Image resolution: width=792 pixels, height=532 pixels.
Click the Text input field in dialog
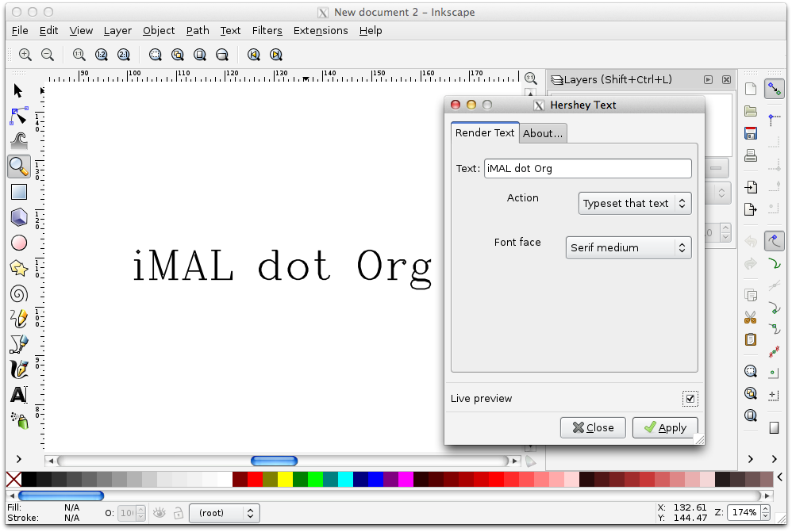point(588,169)
